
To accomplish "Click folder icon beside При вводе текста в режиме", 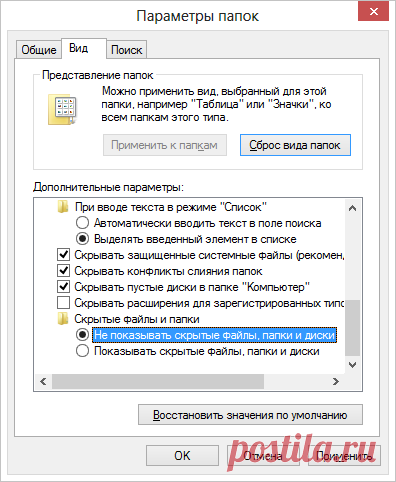I will pos(63,207).
